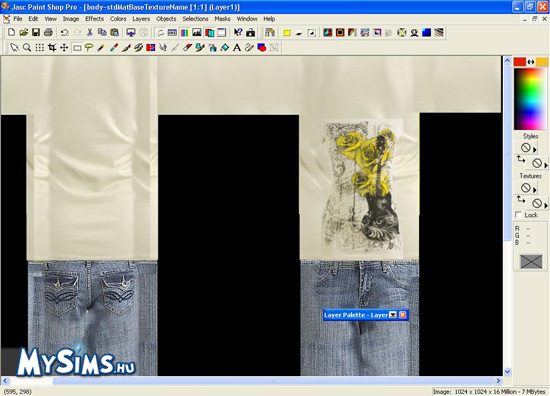
Task: Open the Colors menu
Action: [118, 19]
